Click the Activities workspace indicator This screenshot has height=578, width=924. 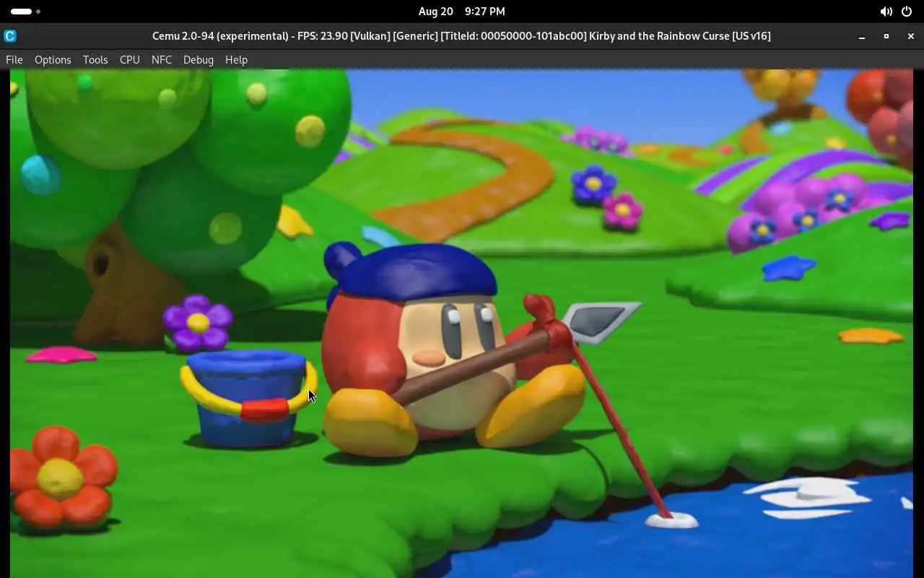pyautogui.click(x=25, y=12)
